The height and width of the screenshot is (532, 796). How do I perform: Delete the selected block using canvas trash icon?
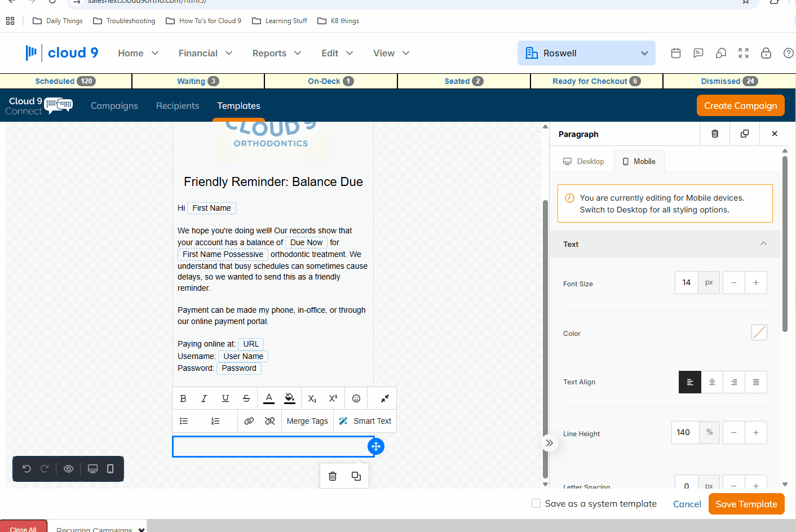click(333, 476)
